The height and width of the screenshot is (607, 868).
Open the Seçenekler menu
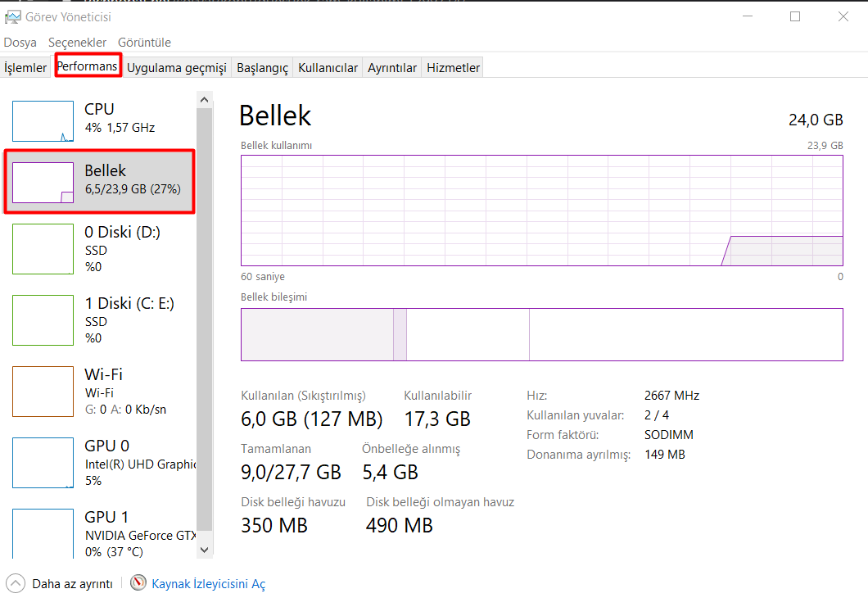tap(77, 42)
